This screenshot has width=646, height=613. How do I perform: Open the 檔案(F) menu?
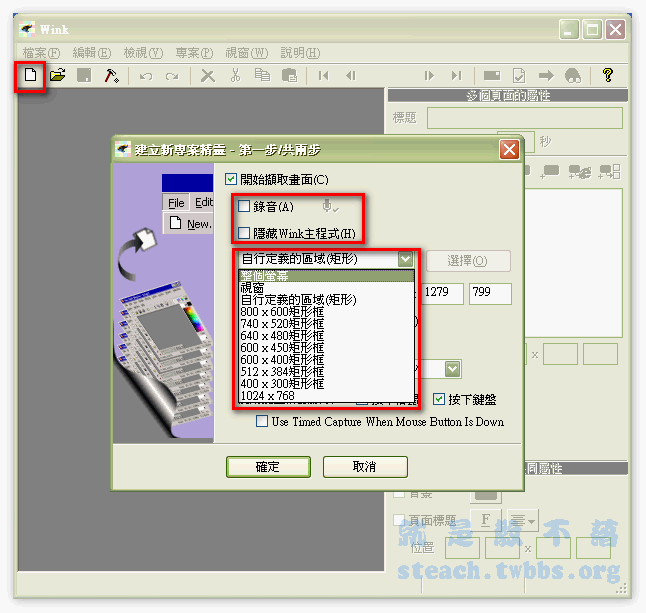click(x=41, y=53)
